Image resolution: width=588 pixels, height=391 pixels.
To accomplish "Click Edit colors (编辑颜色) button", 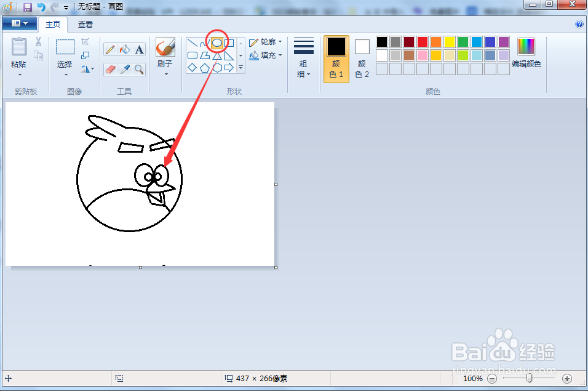I will (526, 53).
